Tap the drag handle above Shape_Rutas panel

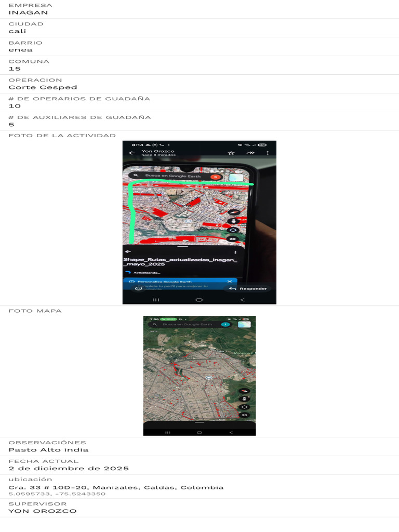(182, 247)
